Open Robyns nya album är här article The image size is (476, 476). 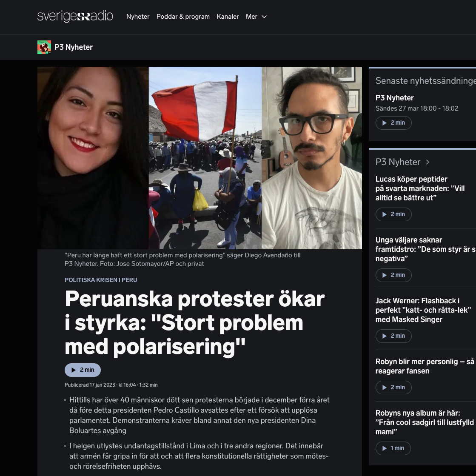[425, 422]
